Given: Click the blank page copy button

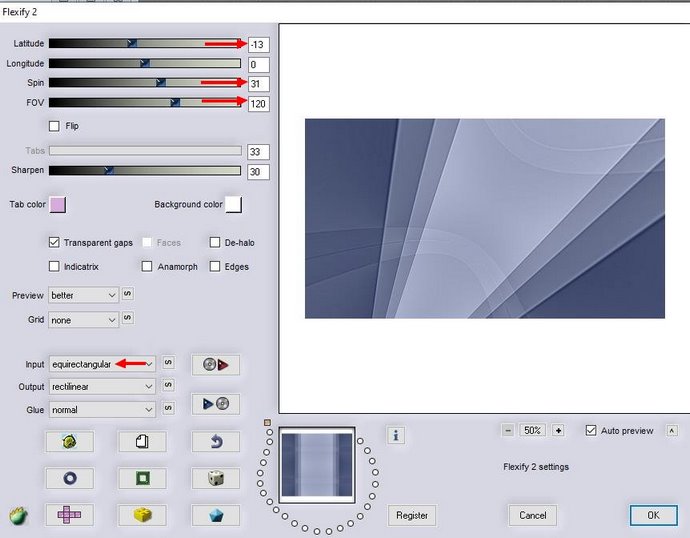Looking at the screenshot, I should pos(141,441).
